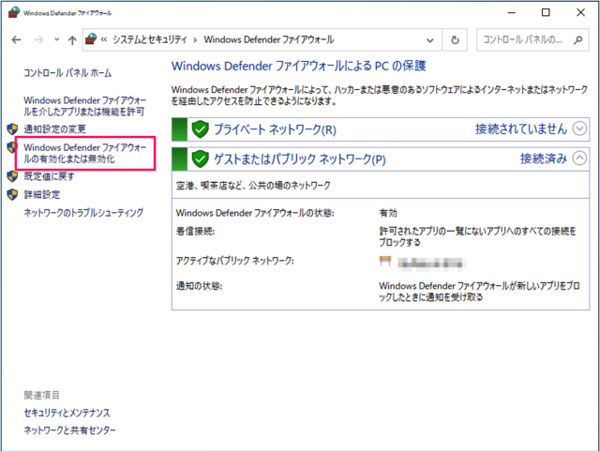Select システムとセキュリティ in the breadcrumb

pyautogui.click(x=150, y=41)
